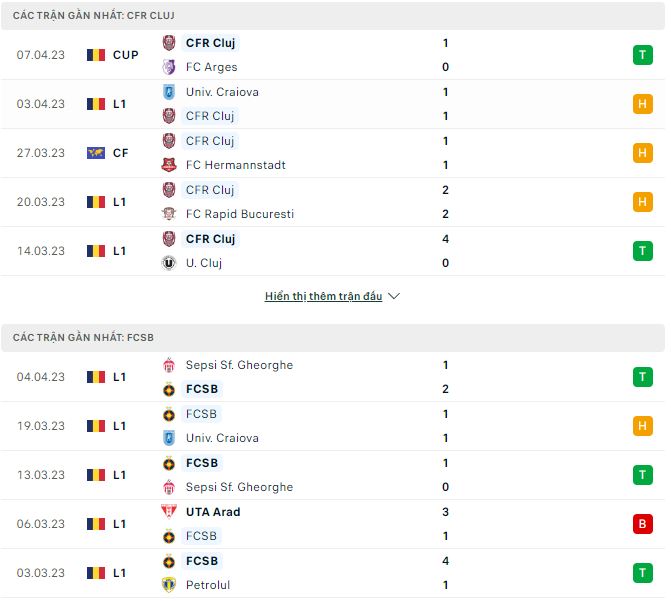
Task: Click Romanian flag beside CUP on 07.04.23
Action: coord(96,55)
